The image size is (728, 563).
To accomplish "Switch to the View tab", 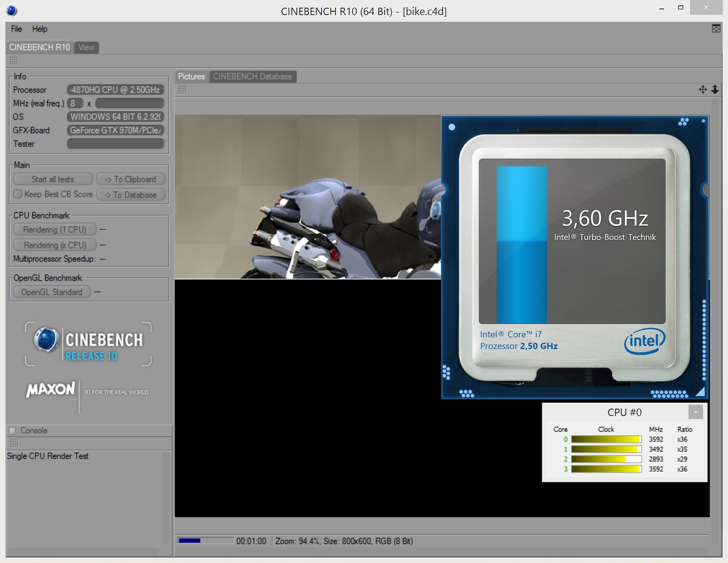I will coord(86,47).
